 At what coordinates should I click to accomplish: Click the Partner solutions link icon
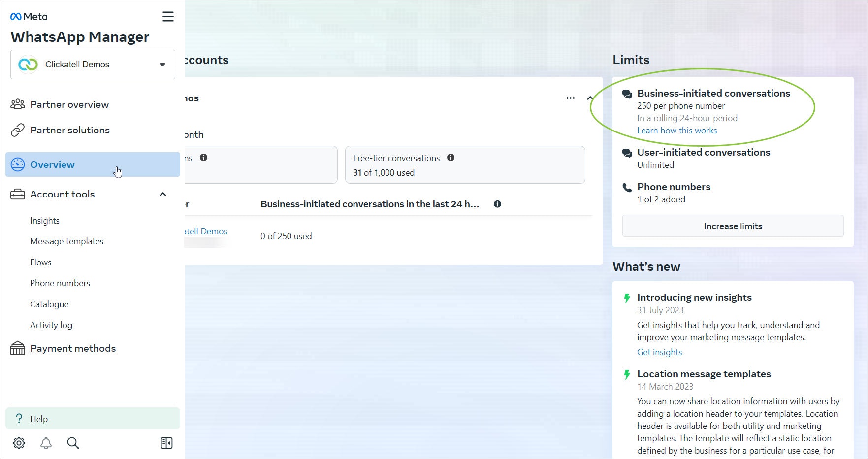(x=18, y=130)
